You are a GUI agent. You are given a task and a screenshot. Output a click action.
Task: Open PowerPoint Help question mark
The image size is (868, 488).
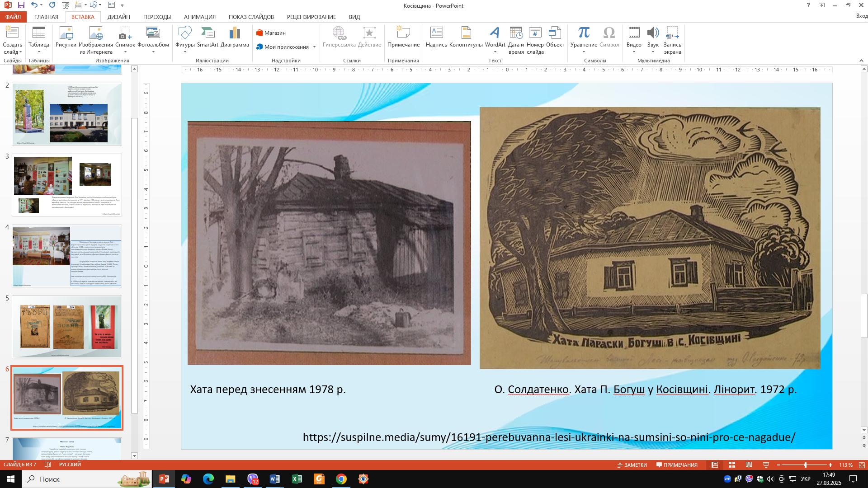(808, 5)
